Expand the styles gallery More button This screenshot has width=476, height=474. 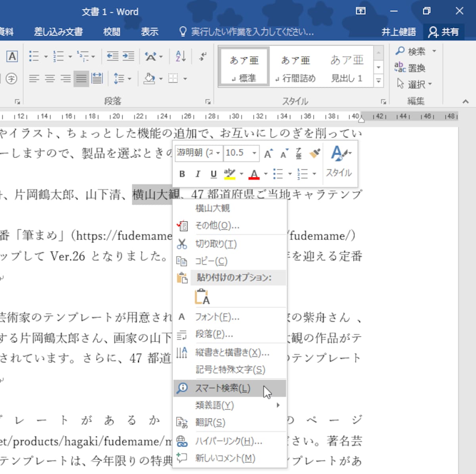[379, 81]
